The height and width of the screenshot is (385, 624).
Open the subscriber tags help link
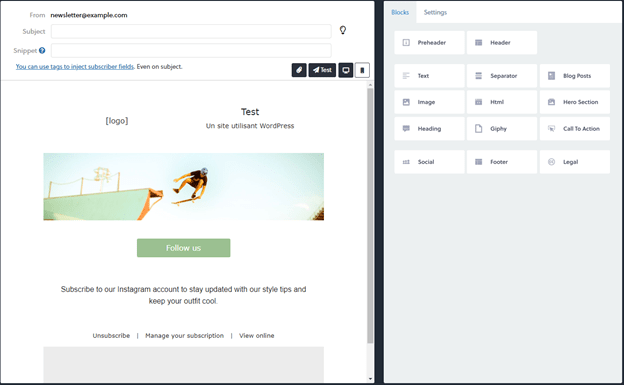[x=75, y=66]
